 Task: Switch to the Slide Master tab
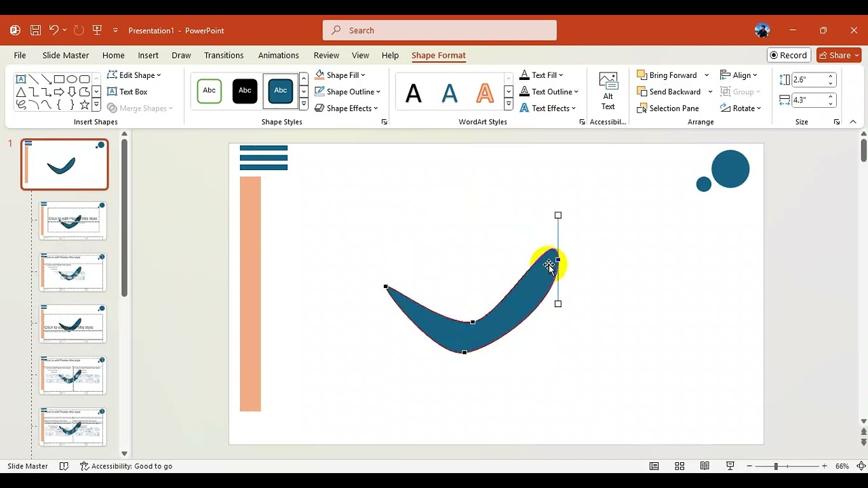coord(66,56)
